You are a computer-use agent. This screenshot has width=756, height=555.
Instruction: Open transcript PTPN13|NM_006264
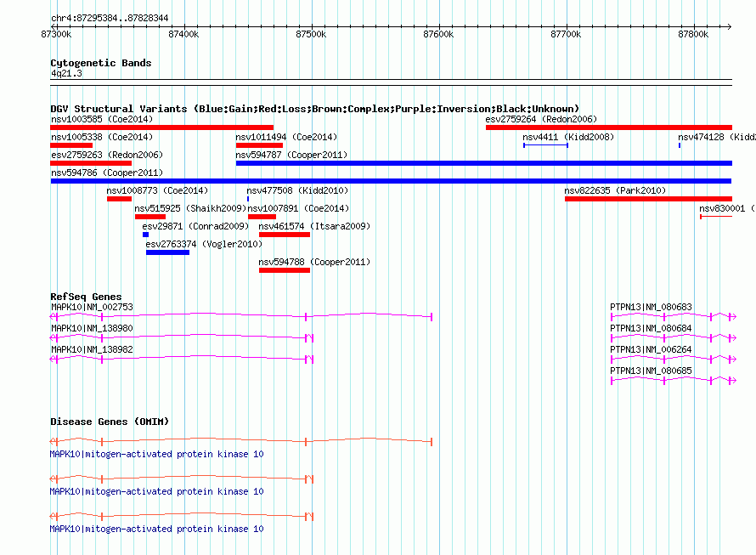[x=651, y=349]
